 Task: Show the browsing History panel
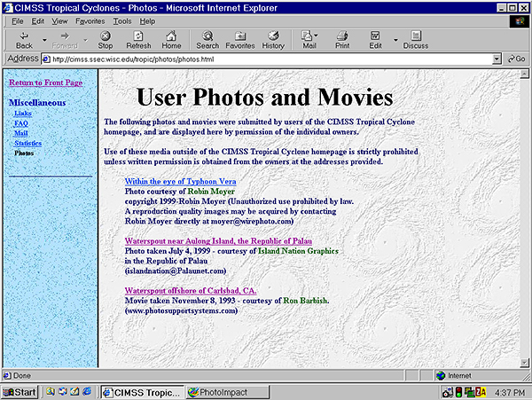tap(273, 39)
